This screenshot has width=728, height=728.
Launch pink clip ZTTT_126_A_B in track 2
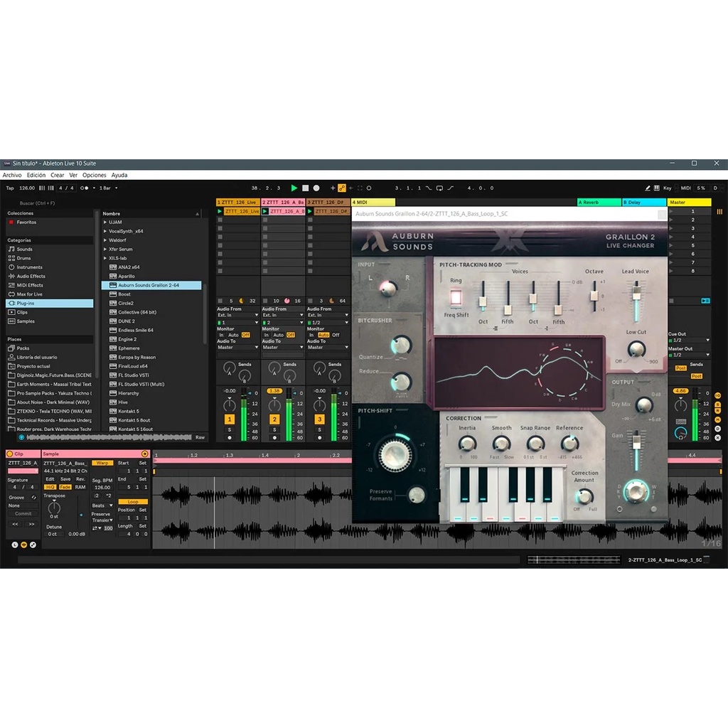(265, 211)
